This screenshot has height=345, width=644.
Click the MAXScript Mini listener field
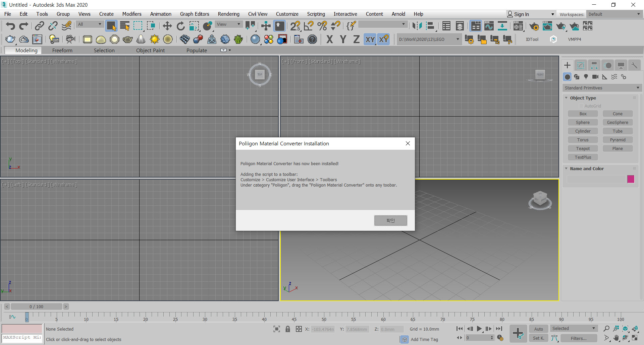tap(22, 338)
